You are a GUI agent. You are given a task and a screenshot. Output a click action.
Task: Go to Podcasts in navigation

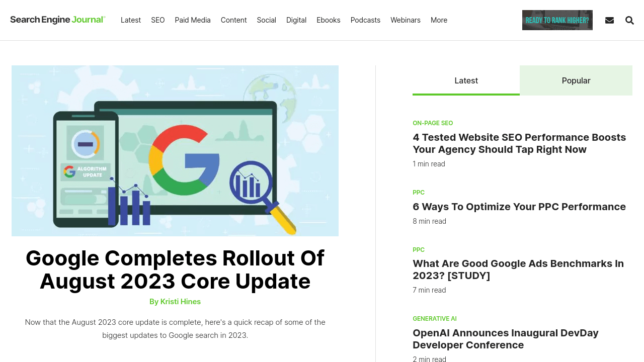(x=365, y=20)
